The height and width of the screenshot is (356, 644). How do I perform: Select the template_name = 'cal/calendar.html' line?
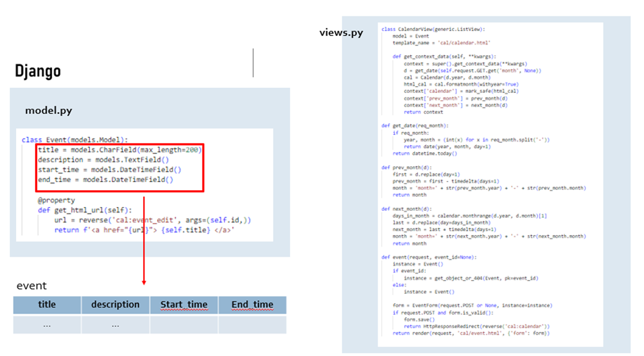tap(442, 43)
